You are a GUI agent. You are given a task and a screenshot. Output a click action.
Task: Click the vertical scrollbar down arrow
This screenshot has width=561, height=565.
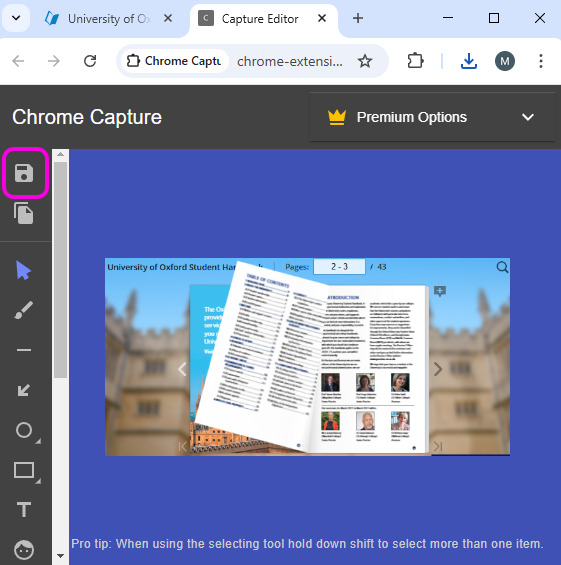[x=61, y=556]
